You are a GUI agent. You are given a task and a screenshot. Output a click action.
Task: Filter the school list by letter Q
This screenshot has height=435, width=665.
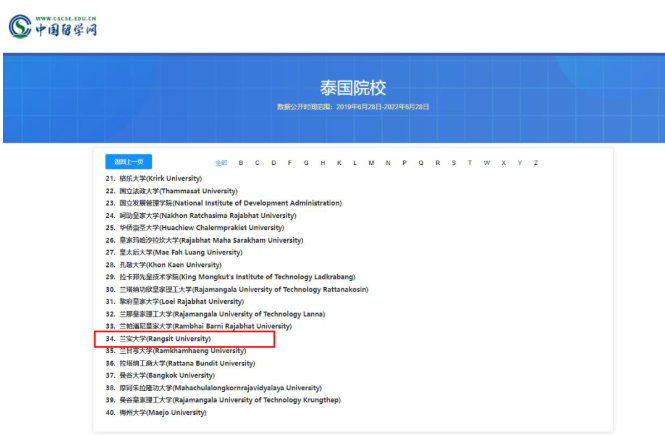(x=421, y=163)
